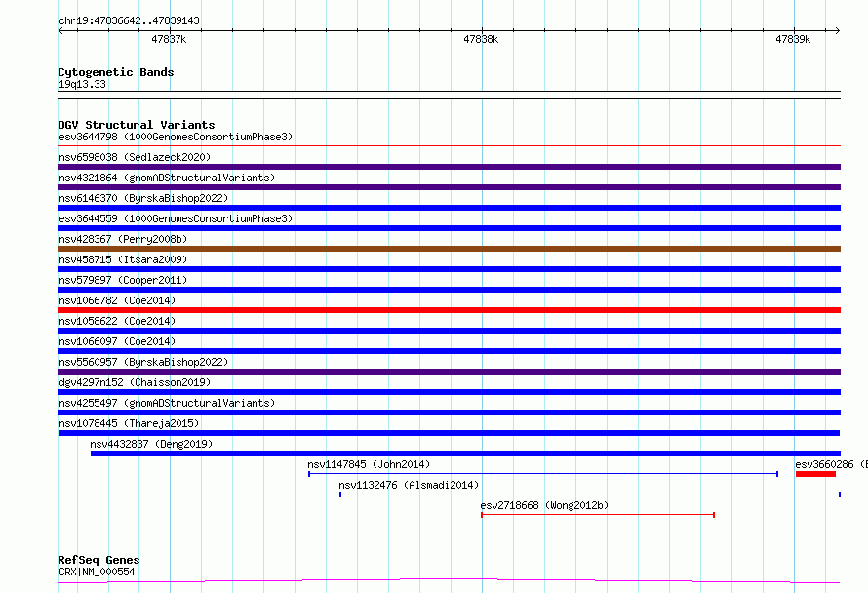
Task: Select the red esv3660286 bar
Action: 815,474
